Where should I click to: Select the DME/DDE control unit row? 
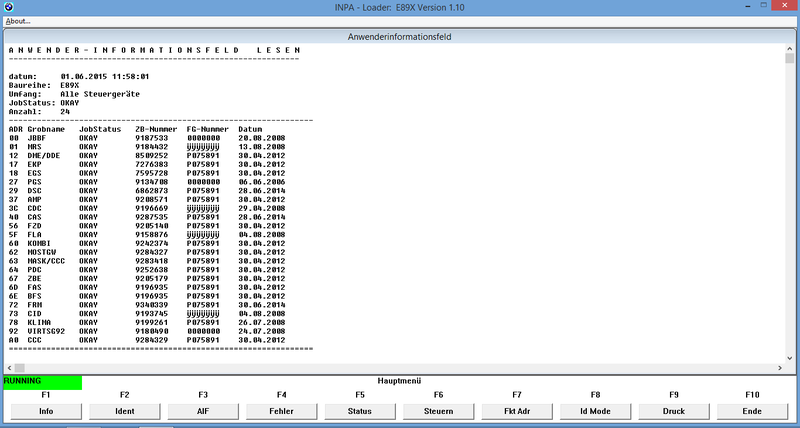click(147, 156)
